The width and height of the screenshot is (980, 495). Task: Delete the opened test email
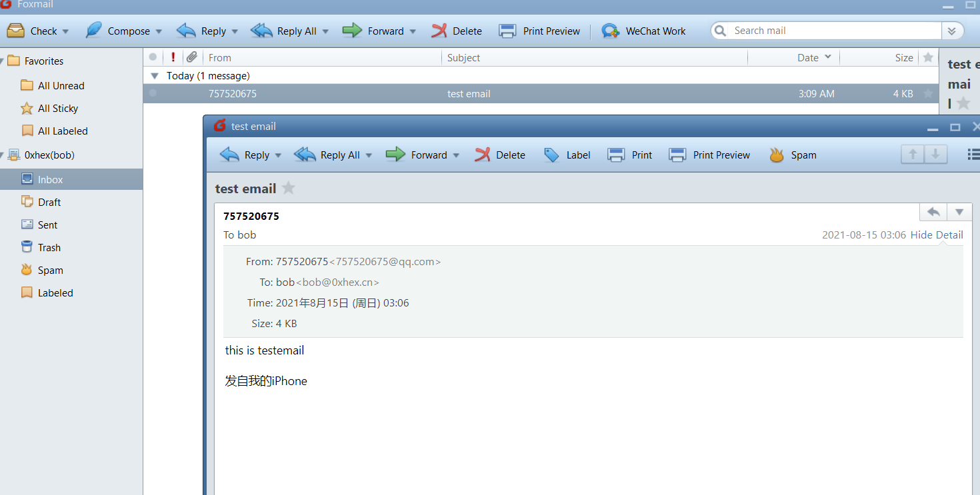[500, 155]
